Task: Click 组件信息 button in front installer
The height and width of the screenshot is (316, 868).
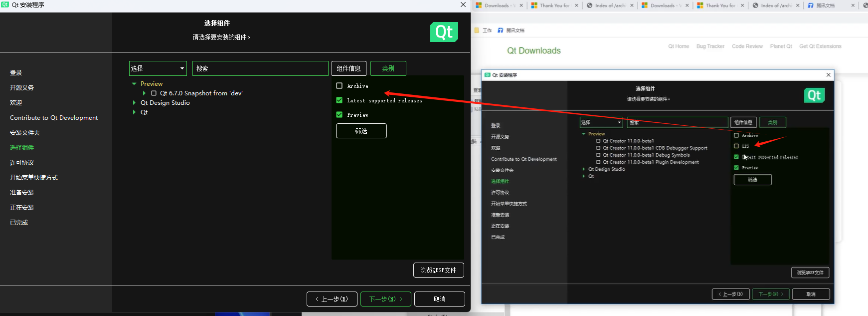Action: [349, 68]
